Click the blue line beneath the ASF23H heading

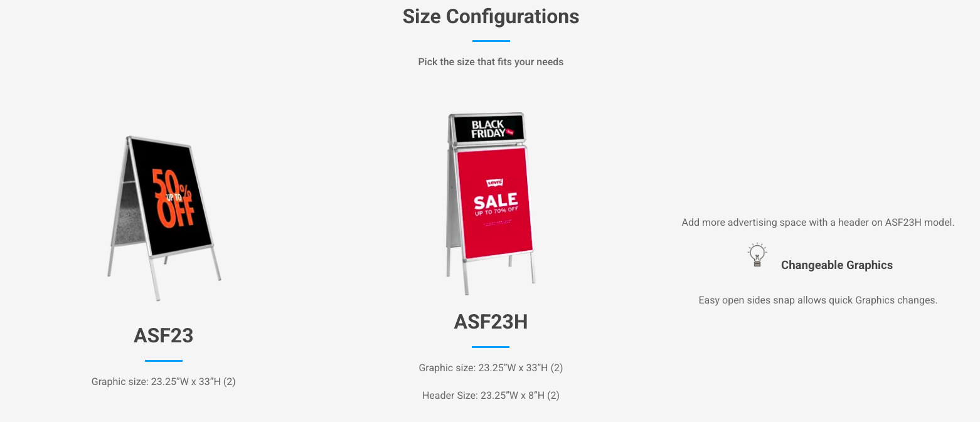(x=491, y=347)
